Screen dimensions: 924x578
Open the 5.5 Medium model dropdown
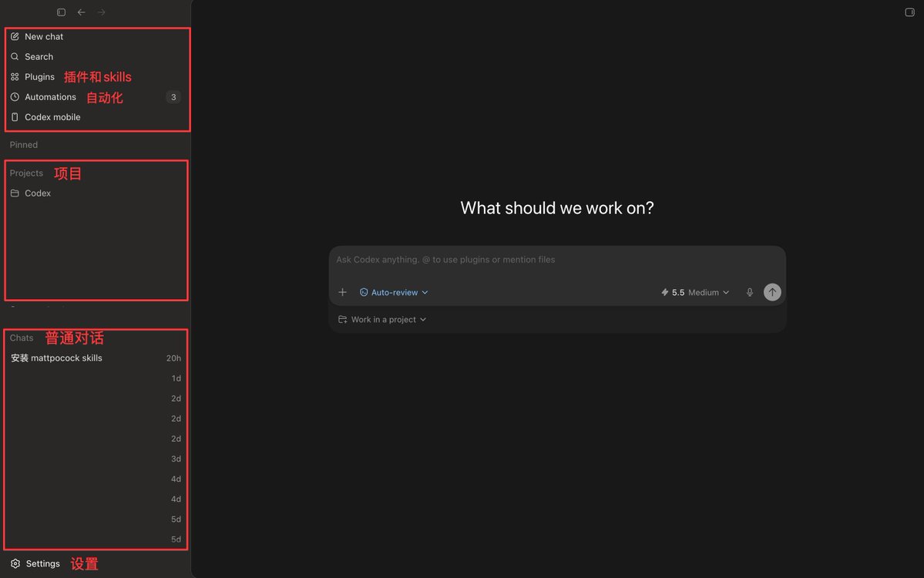[695, 292]
